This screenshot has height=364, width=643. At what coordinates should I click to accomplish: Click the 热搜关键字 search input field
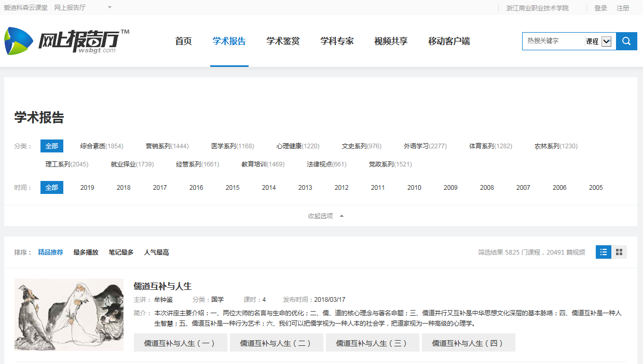coord(552,41)
